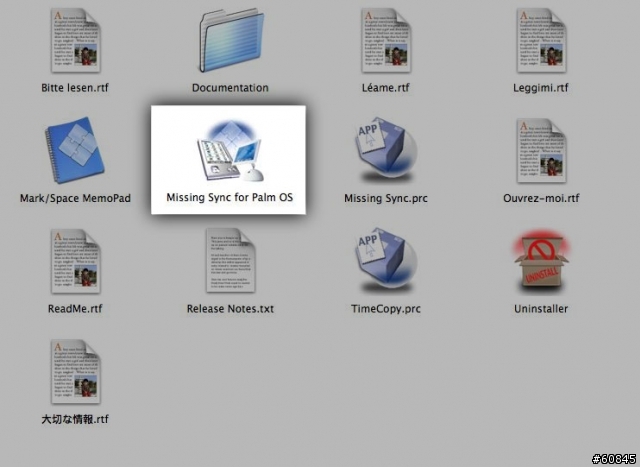Click the Uninstaller box icon
The width and height of the screenshot is (640, 467).
pyautogui.click(x=541, y=261)
